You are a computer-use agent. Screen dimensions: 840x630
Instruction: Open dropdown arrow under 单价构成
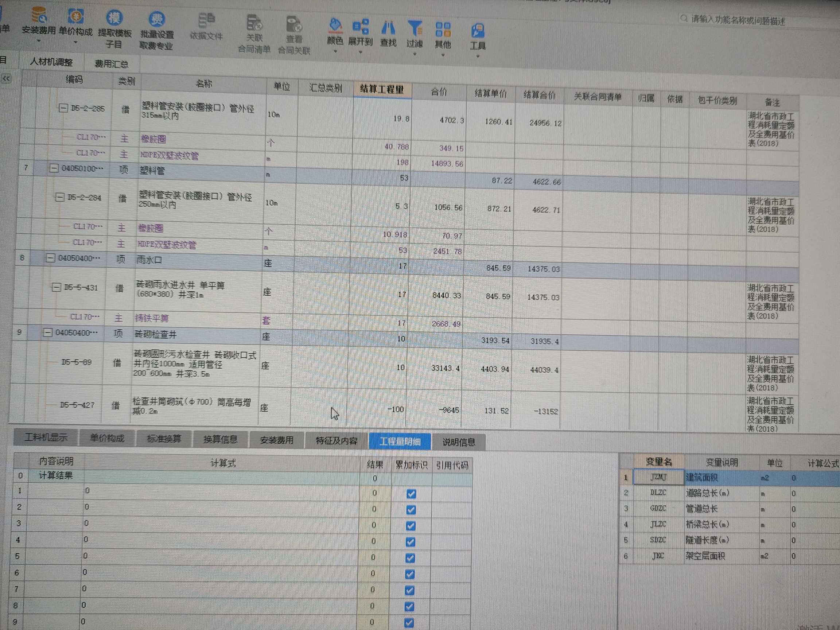pyautogui.click(x=75, y=42)
